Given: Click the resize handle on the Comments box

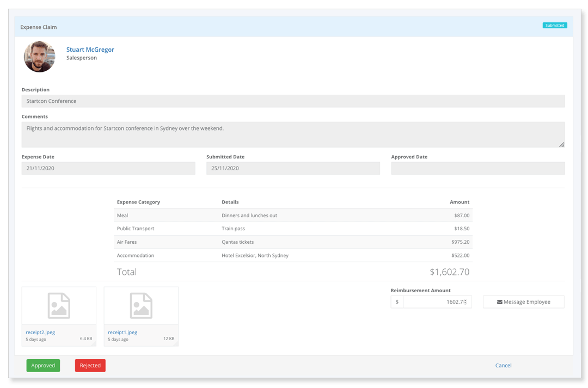Looking at the screenshot, I should point(561,143).
